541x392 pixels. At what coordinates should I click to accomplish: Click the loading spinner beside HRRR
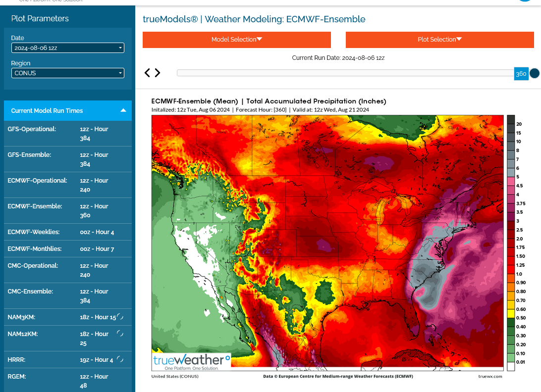tap(120, 359)
